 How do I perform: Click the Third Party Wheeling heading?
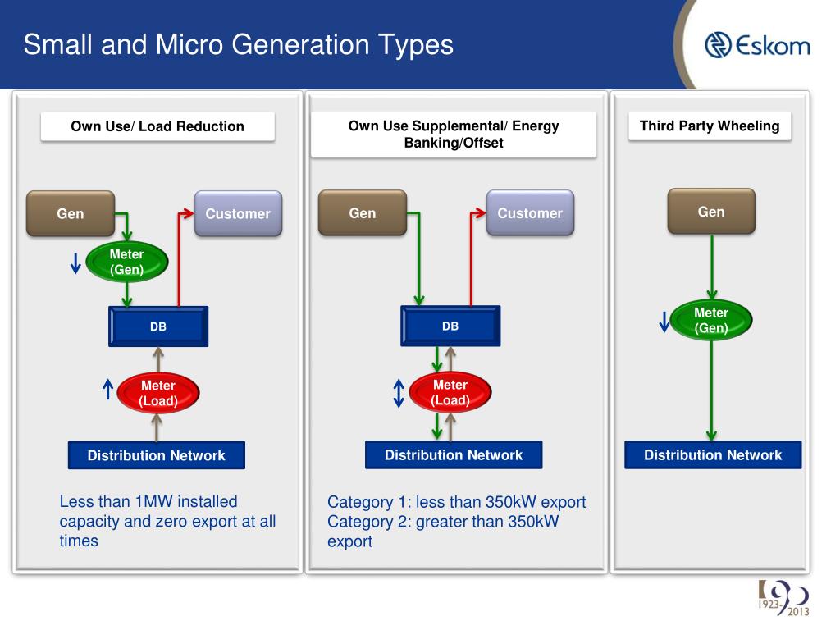(710, 126)
